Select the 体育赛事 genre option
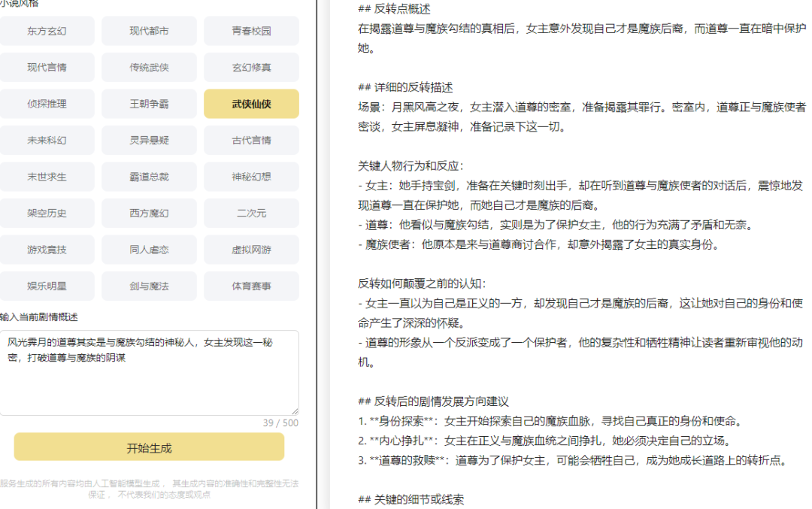Image resolution: width=812 pixels, height=509 pixels. click(x=251, y=286)
